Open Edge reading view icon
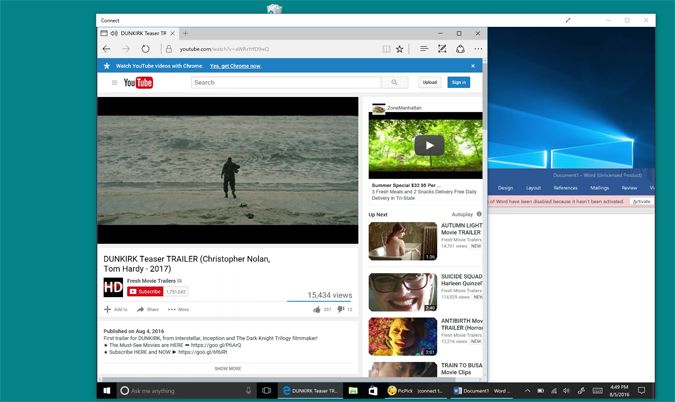This screenshot has width=675, height=402. pyautogui.click(x=386, y=49)
